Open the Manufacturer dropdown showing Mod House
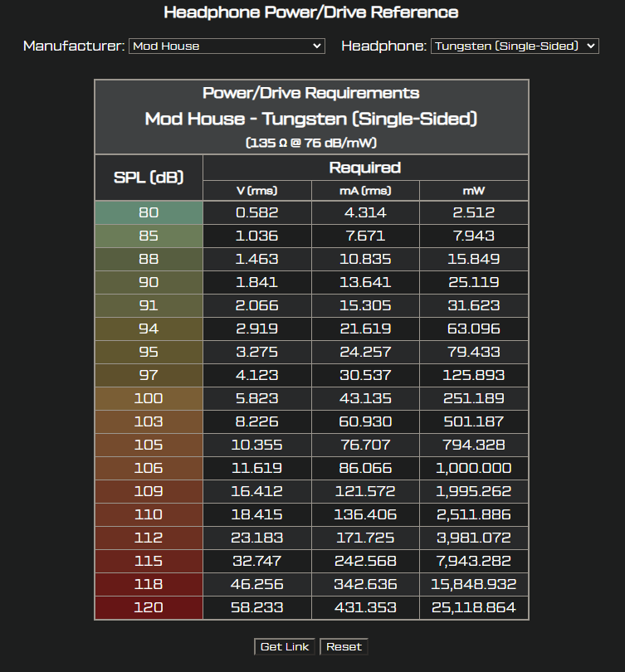 pos(227,46)
